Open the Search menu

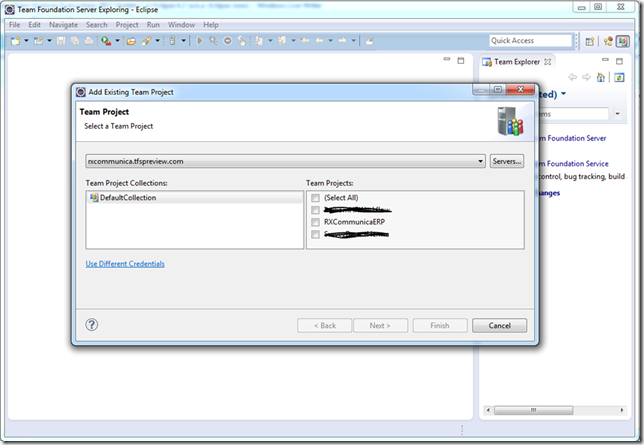click(x=97, y=25)
